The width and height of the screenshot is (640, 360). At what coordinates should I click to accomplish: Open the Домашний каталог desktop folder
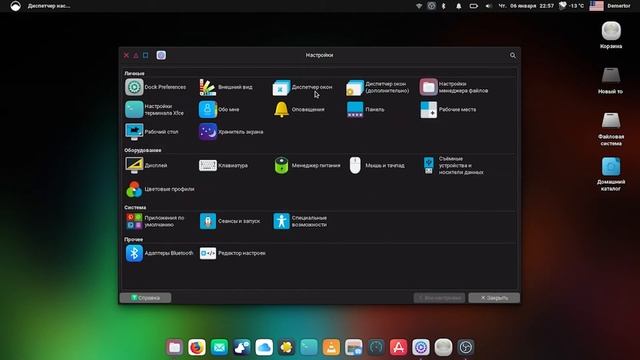pyautogui.click(x=611, y=174)
